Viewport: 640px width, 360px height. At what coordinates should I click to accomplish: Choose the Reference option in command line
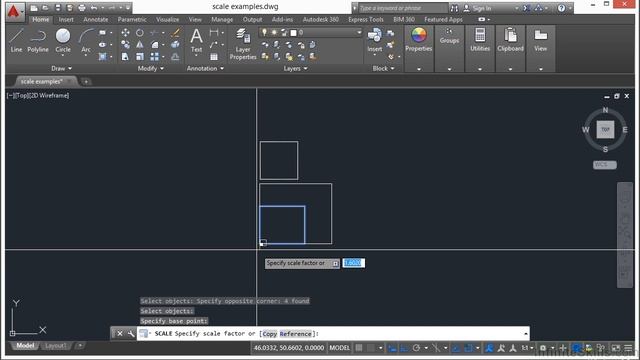coord(296,334)
